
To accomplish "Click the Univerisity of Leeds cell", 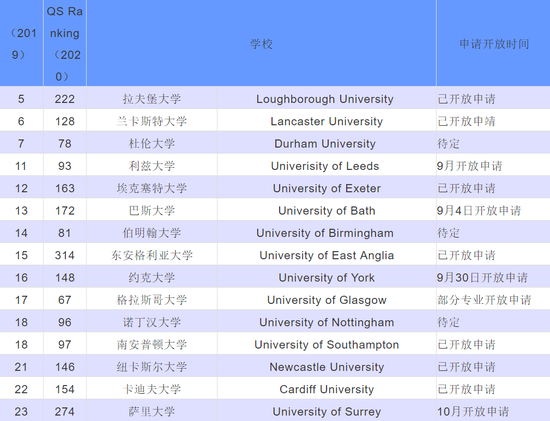I will click(326, 166).
